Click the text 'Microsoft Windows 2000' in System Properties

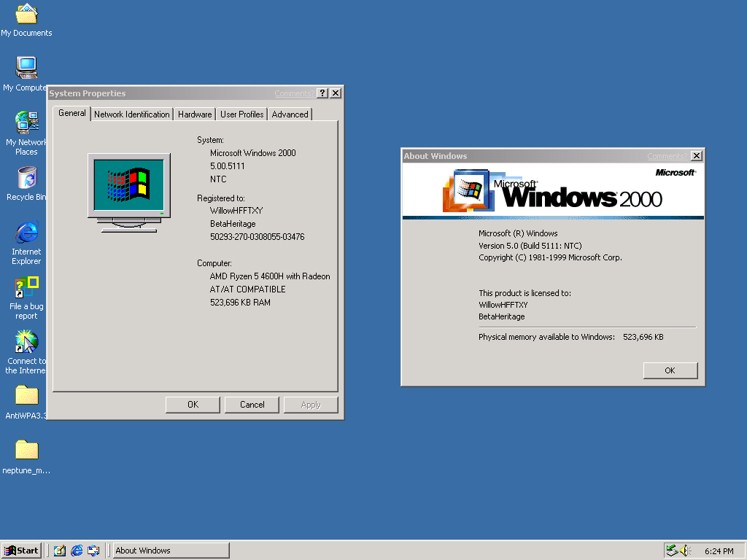253,153
